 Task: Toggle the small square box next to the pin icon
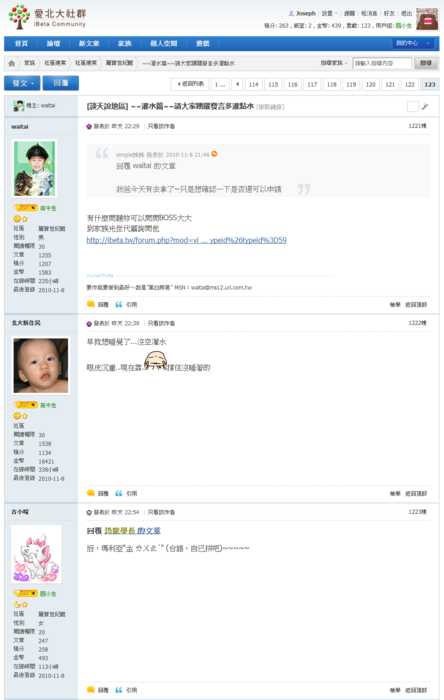click(x=412, y=106)
